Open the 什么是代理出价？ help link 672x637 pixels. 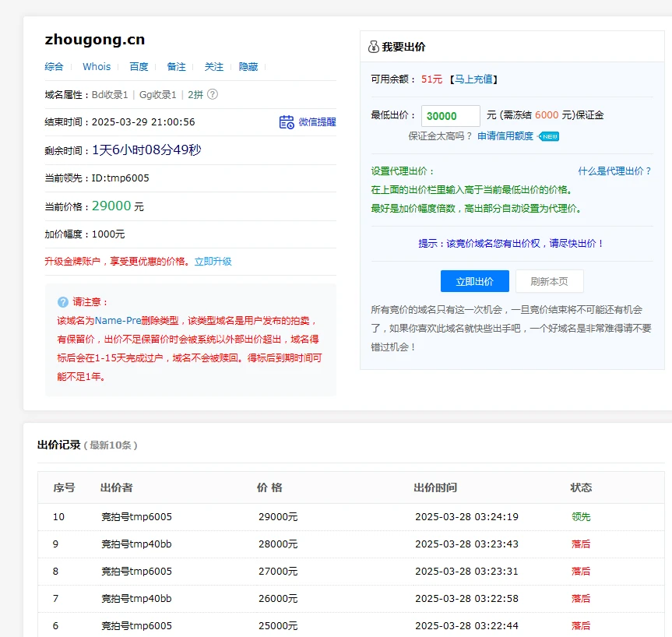pos(614,171)
